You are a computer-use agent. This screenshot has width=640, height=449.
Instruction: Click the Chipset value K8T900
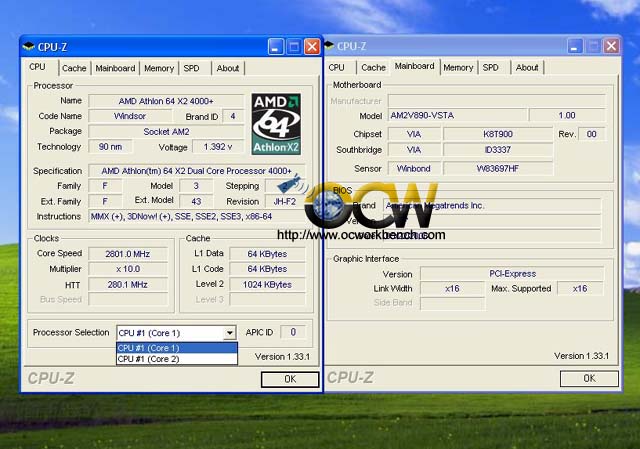pyautogui.click(x=498, y=134)
